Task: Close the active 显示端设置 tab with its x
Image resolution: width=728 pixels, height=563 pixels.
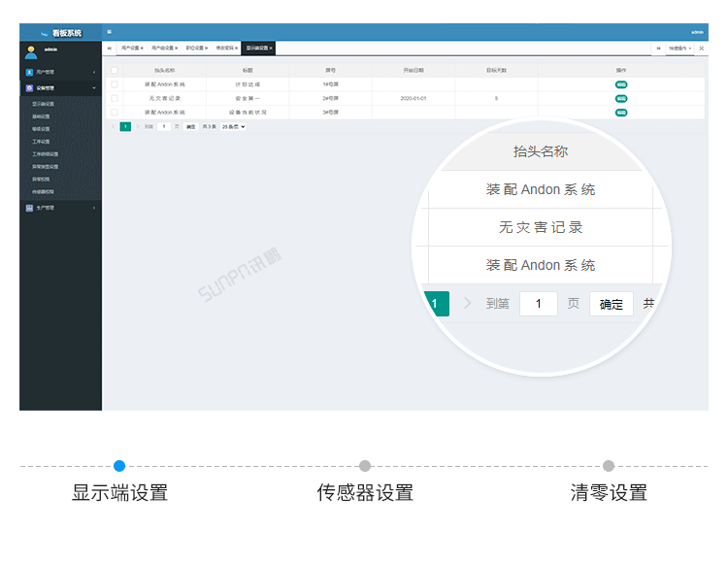Action: 271,49
